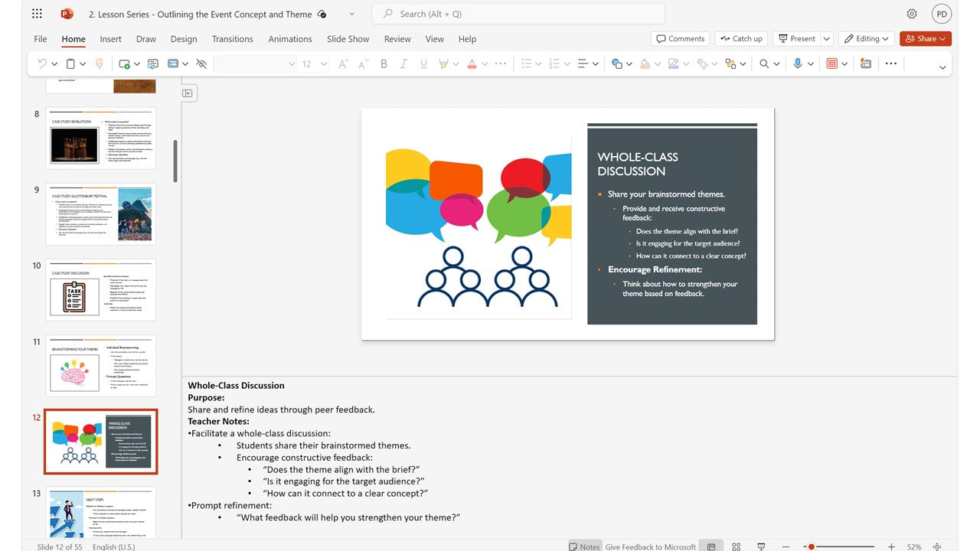Toggle bold formatting
980x551 pixels.
[x=384, y=64]
